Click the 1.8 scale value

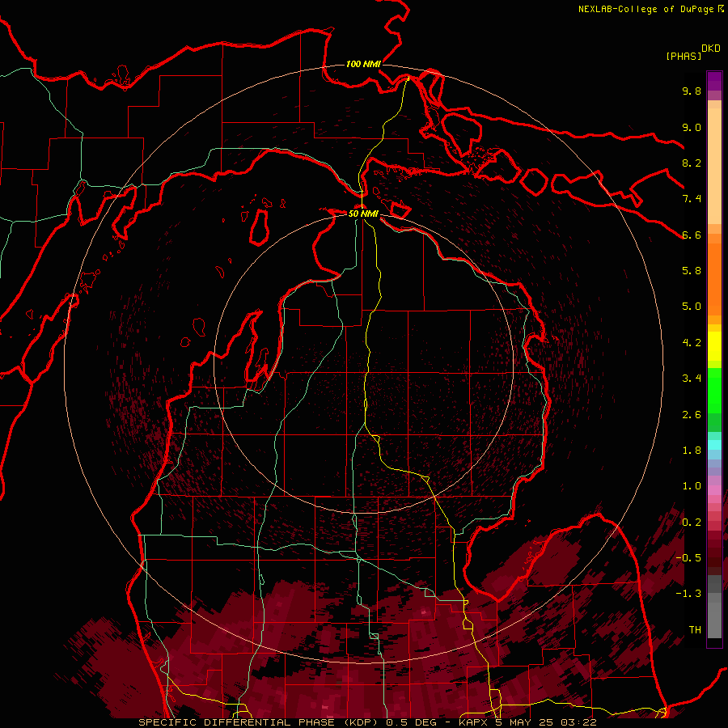pos(692,451)
